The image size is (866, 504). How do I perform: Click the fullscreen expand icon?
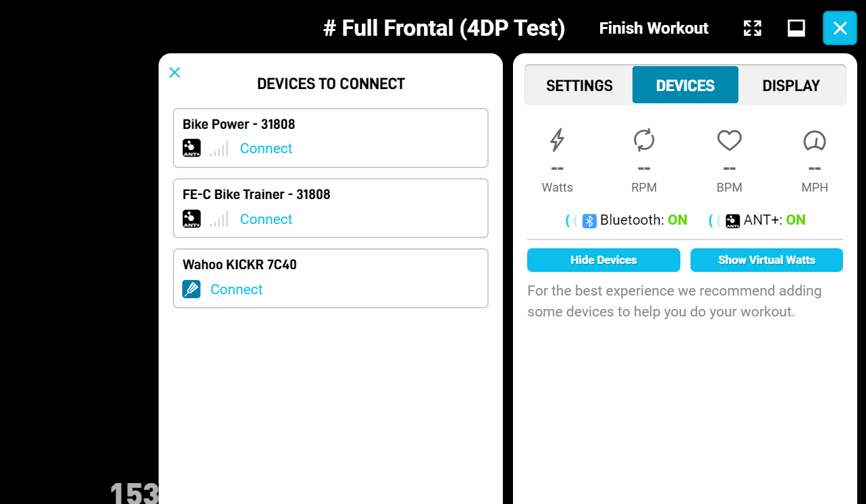(x=751, y=28)
